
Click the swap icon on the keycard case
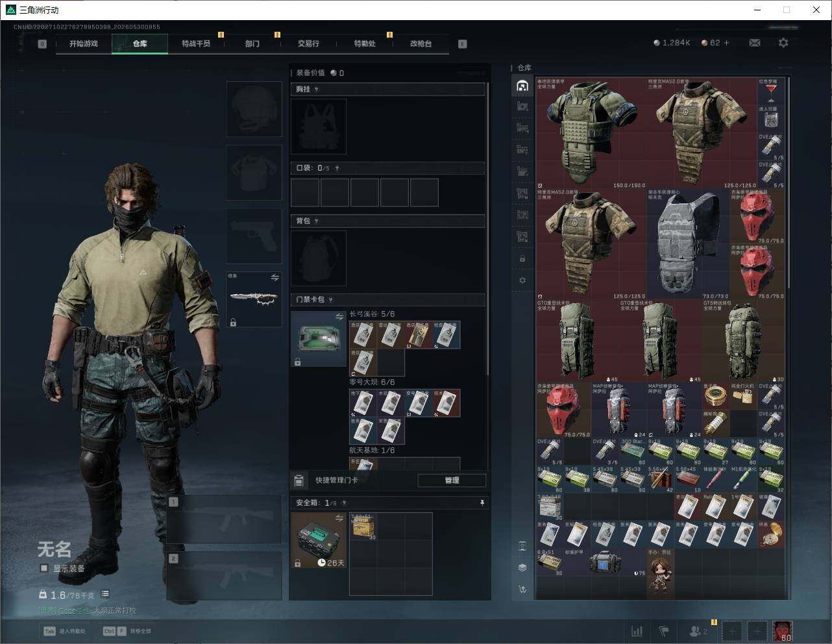(339, 317)
